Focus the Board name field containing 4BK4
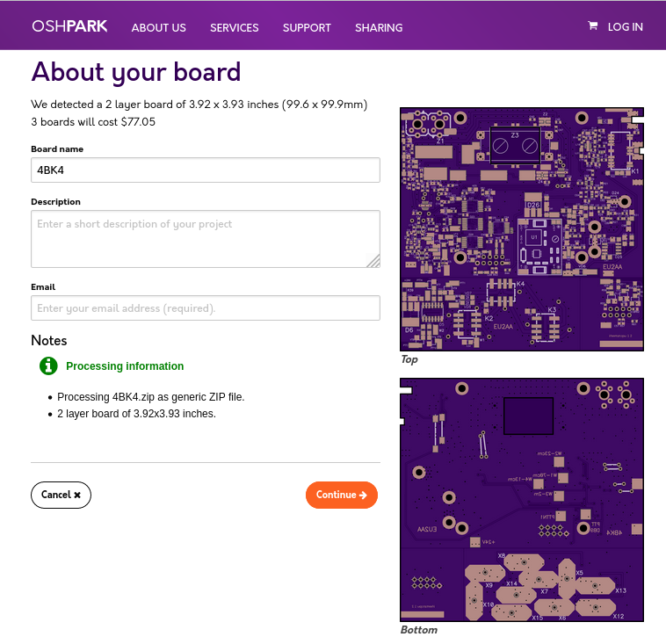This screenshot has height=644, width=666. [205, 170]
